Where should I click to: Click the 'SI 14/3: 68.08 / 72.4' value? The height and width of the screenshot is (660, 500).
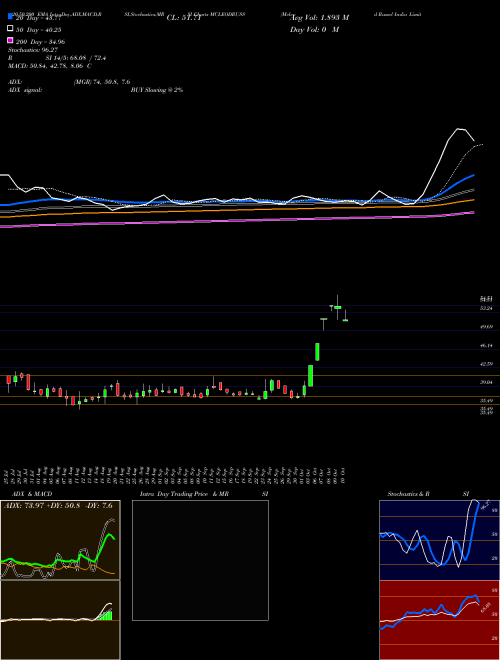tap(76, 58)
